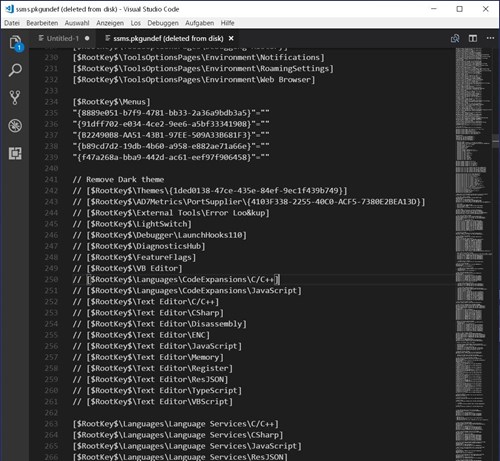Click the Environment\Web Browser line
Image resolution: width=500 pixels, height=461 pixels.
pyautogui.click(x=194, y=80)
